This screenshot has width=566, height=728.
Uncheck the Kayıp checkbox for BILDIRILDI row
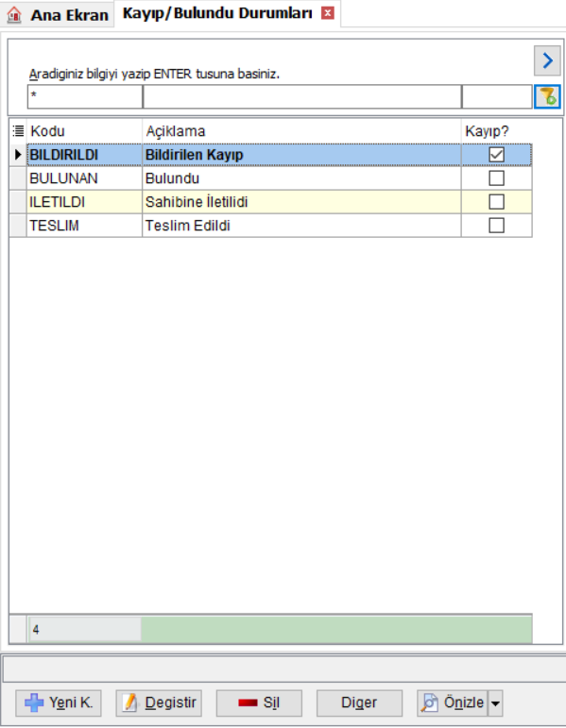click(x=496, y=155)
